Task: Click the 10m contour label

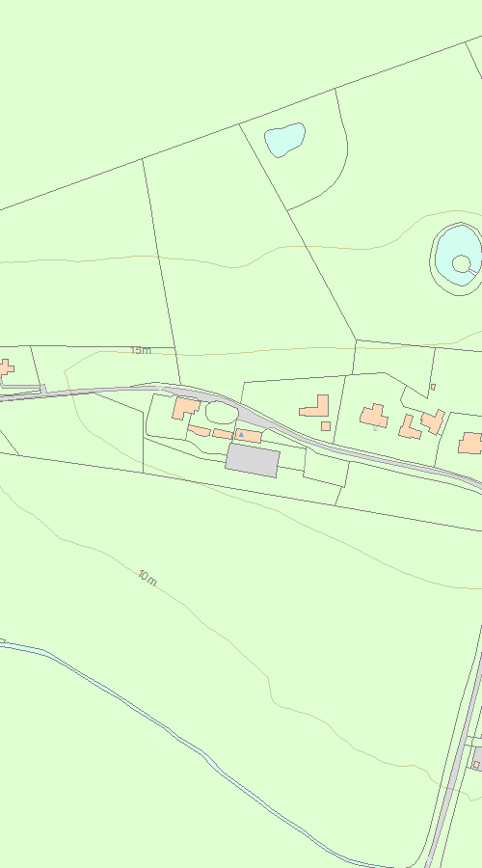Action: (147, 578)
